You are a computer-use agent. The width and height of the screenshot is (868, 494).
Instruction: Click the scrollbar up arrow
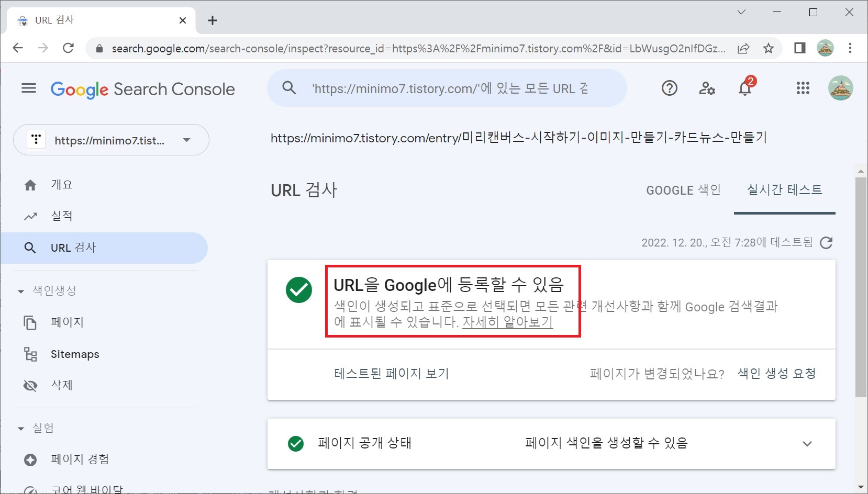861,172
